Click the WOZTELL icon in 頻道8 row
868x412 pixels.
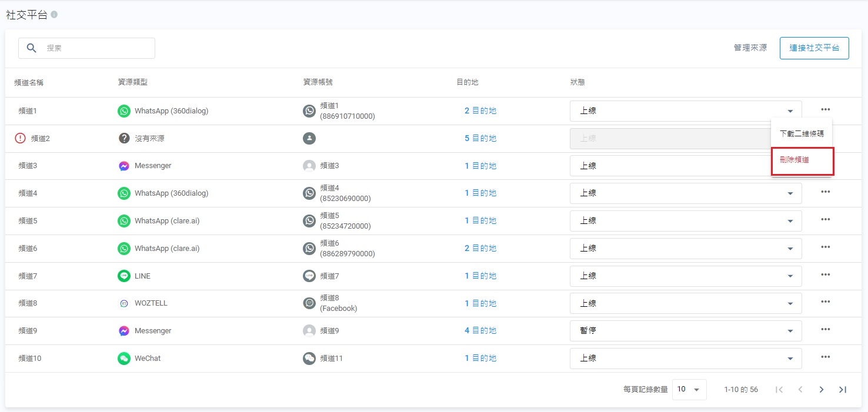pos(123,303)
